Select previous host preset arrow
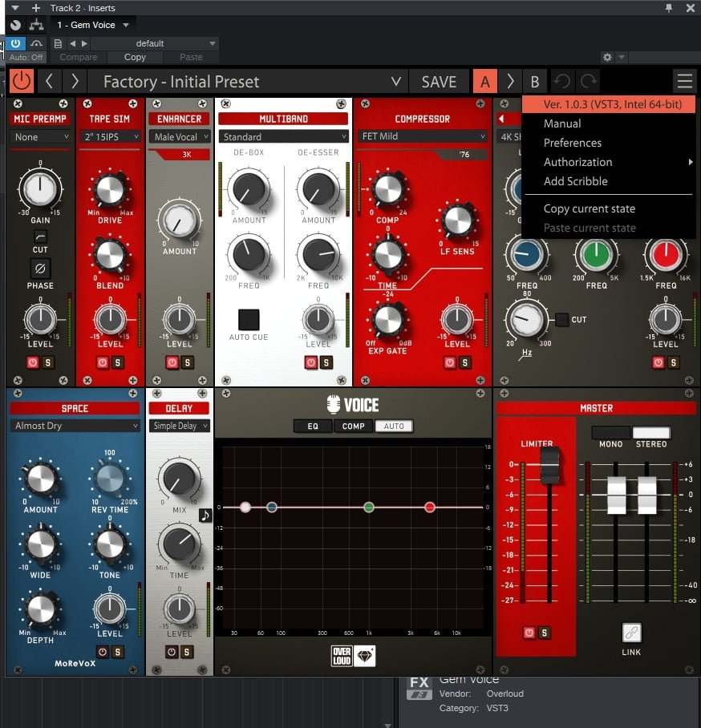 (x=72, y=43)
